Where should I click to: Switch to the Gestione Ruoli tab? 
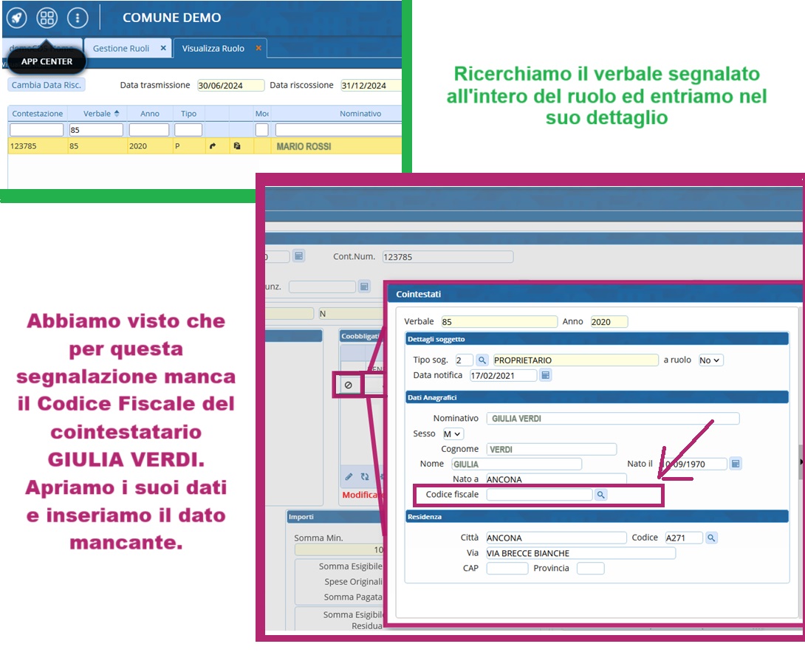[x=120, y=48]
